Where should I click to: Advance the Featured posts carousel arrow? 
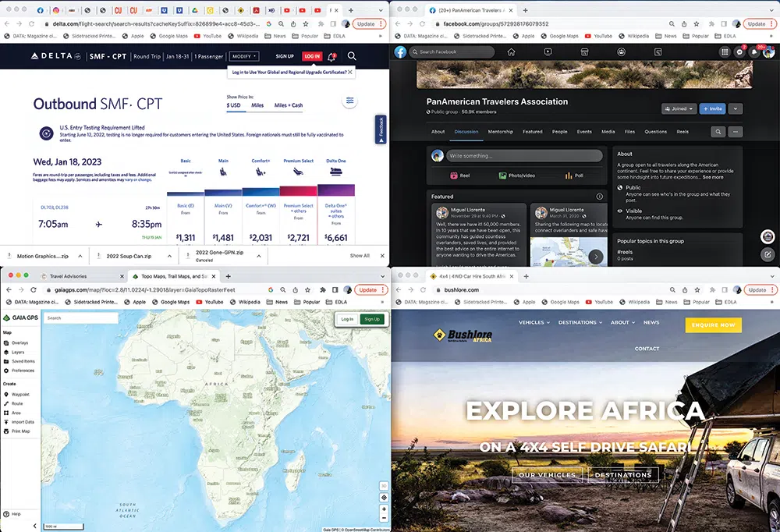[595, 257]
